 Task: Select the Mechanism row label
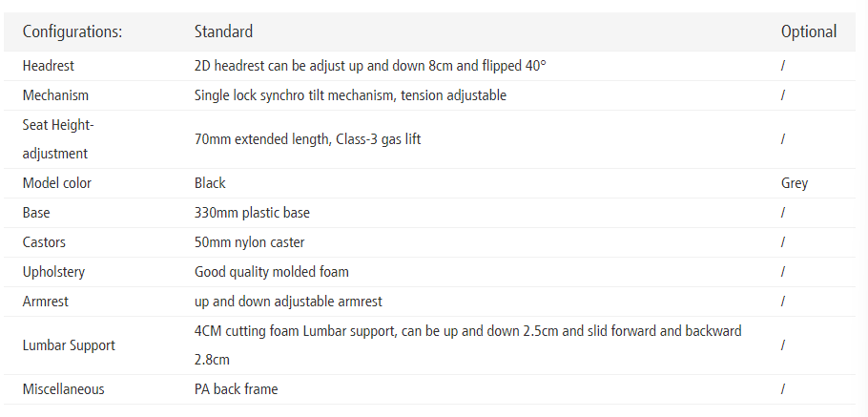[55, 95]
